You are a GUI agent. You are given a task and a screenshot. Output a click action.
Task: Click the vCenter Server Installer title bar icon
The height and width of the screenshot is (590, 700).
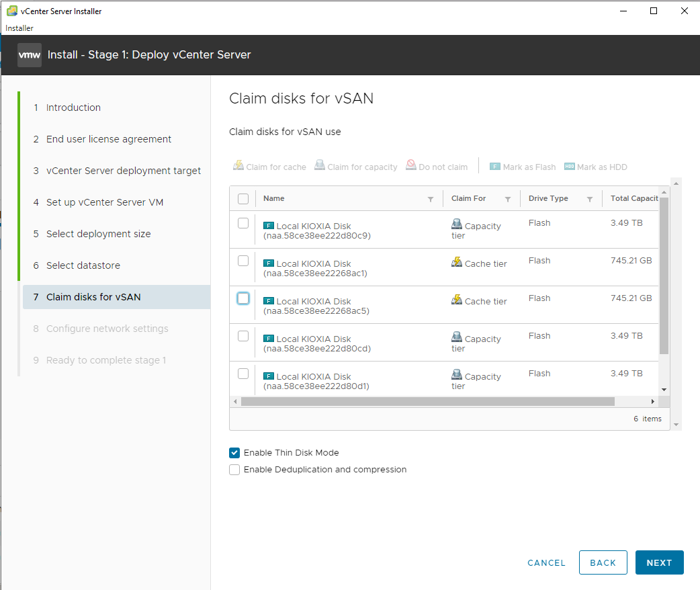point(12,11)
